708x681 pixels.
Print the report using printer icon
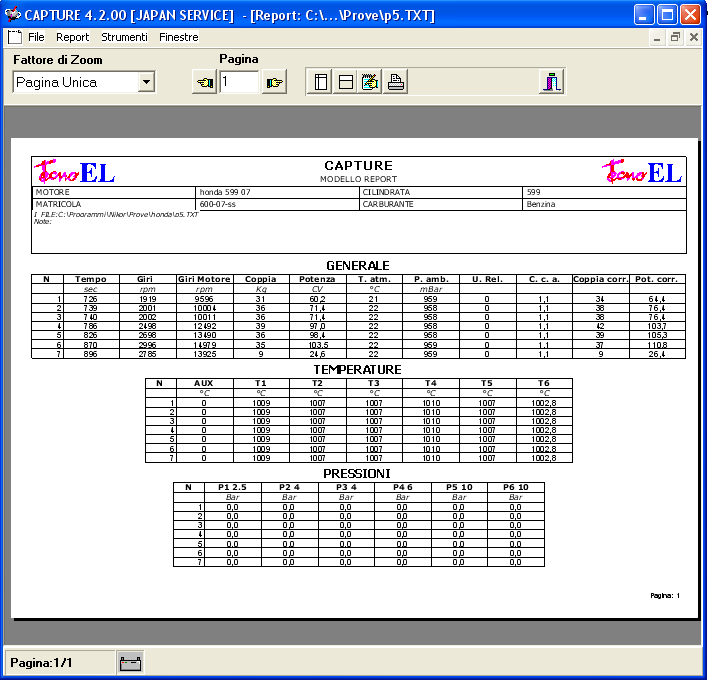point(396,83)
